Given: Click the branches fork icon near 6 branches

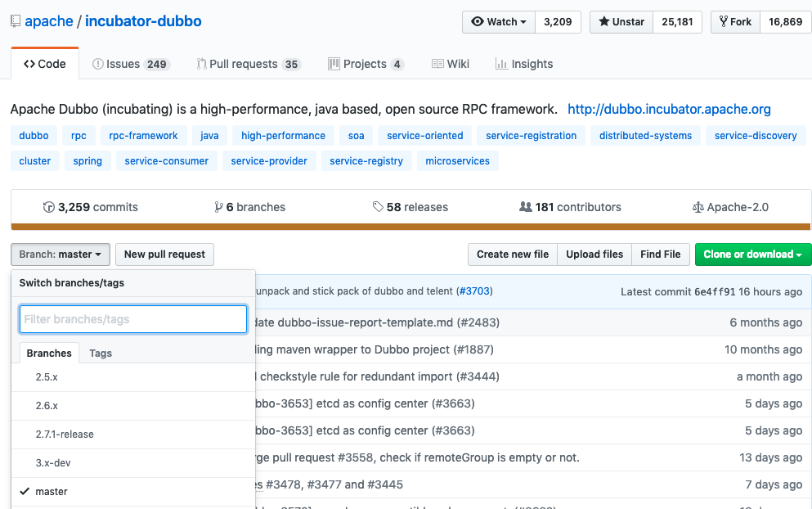Looking at the screenshot, I should tap(218, 207).
